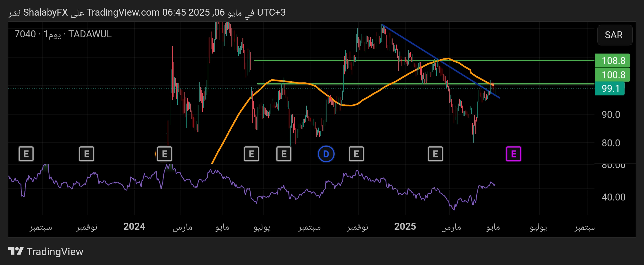Click the 7040 · TADAWUL symbol legend
This screenshot has height=265, width=644.
pyautogui.click(x=63, y=34)
